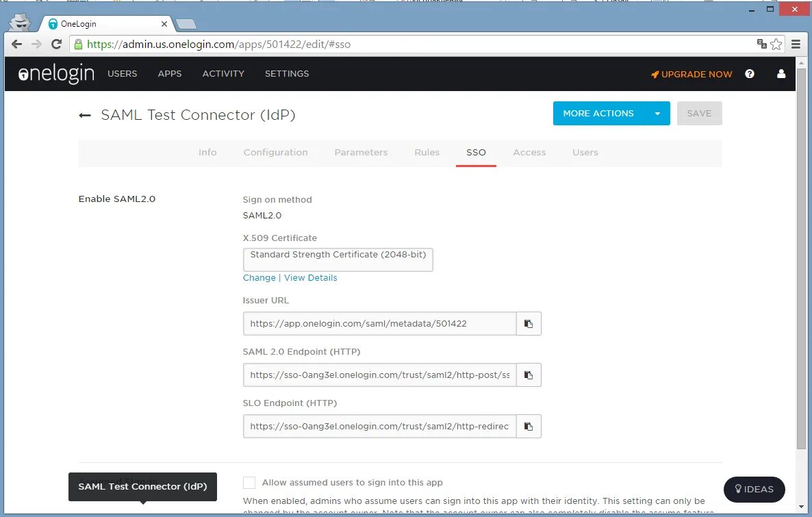The height and width of the screenshot is (517, 812).
Task: Click the browser address bar URL
Action: [218, 44]
